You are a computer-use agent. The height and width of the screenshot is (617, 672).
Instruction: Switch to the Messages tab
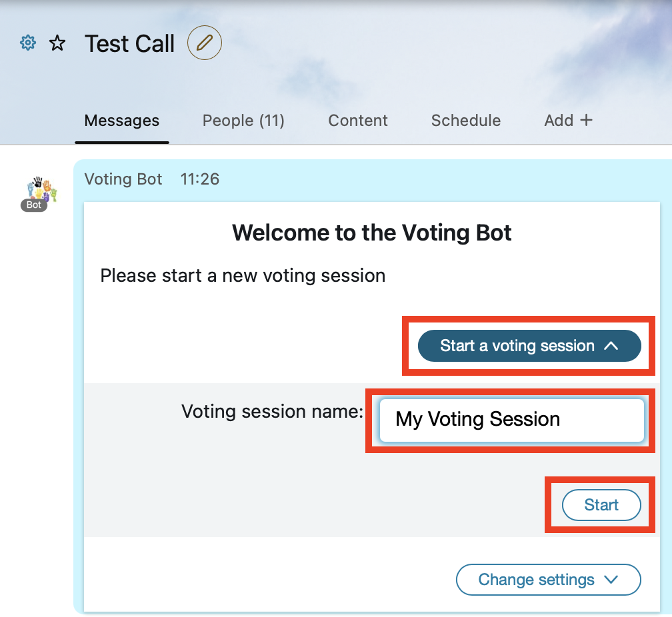pos(122,121)
